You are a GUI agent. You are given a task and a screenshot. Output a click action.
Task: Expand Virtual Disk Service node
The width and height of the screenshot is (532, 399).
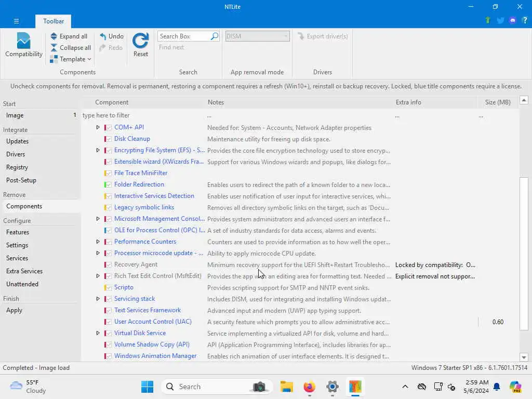click(98, 333)
